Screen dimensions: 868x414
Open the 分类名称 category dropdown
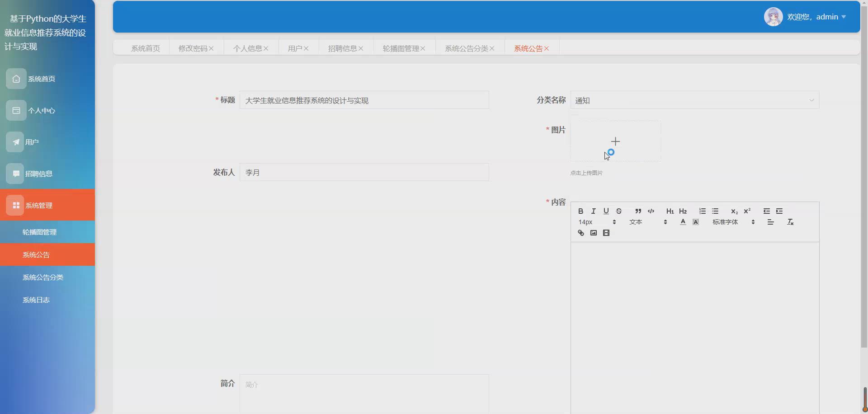pyautogui.click(x=694, y=100)
